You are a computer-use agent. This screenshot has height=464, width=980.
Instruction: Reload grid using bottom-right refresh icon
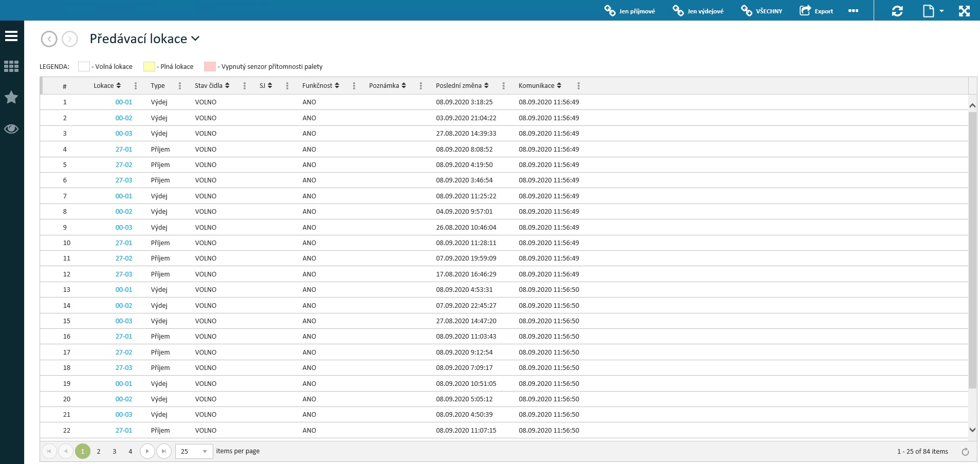[965, 452]
